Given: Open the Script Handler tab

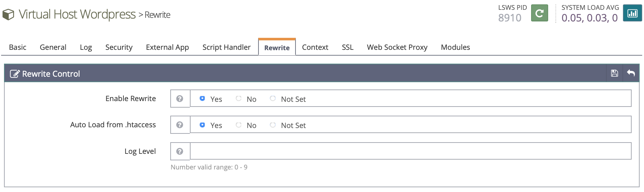Looking at the screenshot, I should pyautogui.click(x=226, y=47).
